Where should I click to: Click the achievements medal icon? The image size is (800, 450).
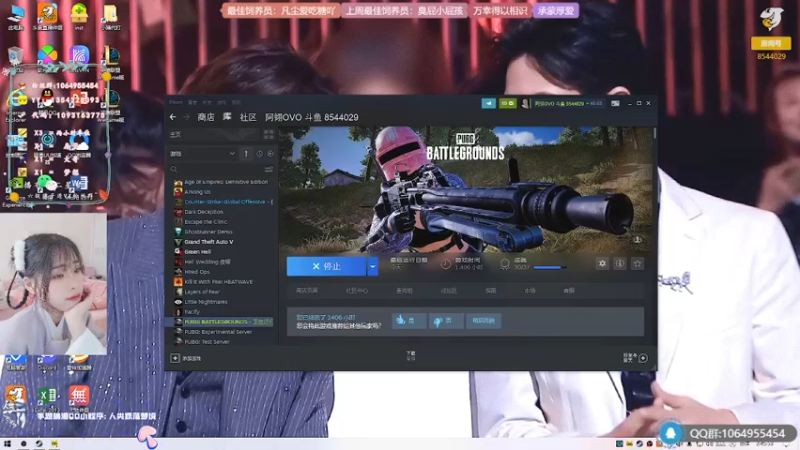505,264
